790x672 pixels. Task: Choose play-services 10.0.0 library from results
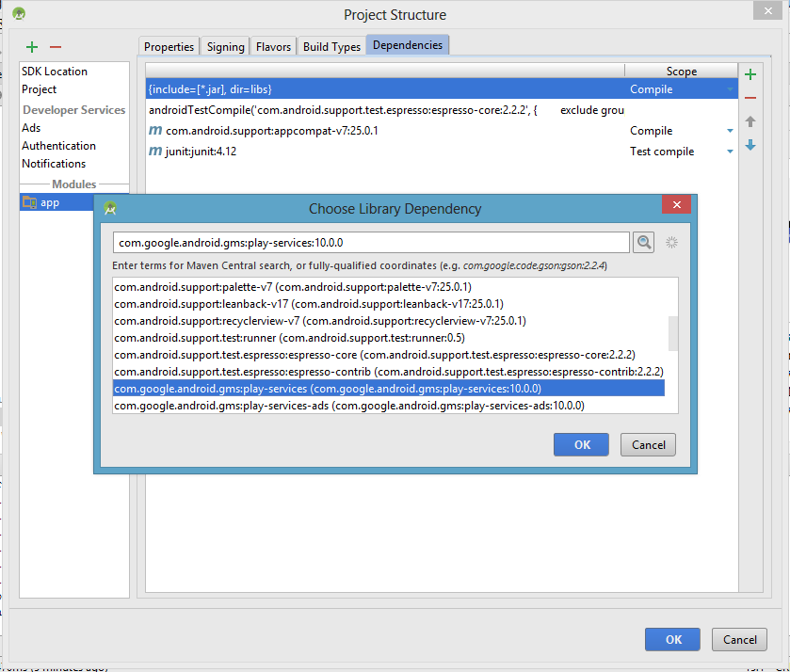click(x=389, y=389)
